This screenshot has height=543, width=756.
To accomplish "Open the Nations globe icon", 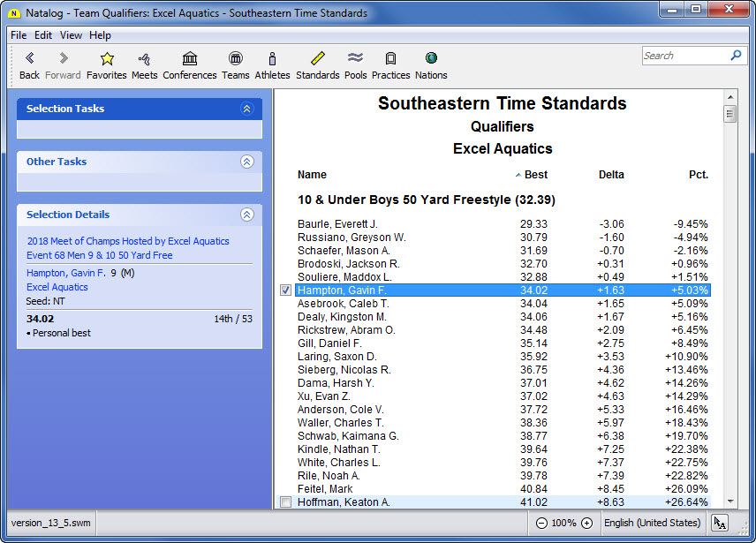I will [431, 59].
